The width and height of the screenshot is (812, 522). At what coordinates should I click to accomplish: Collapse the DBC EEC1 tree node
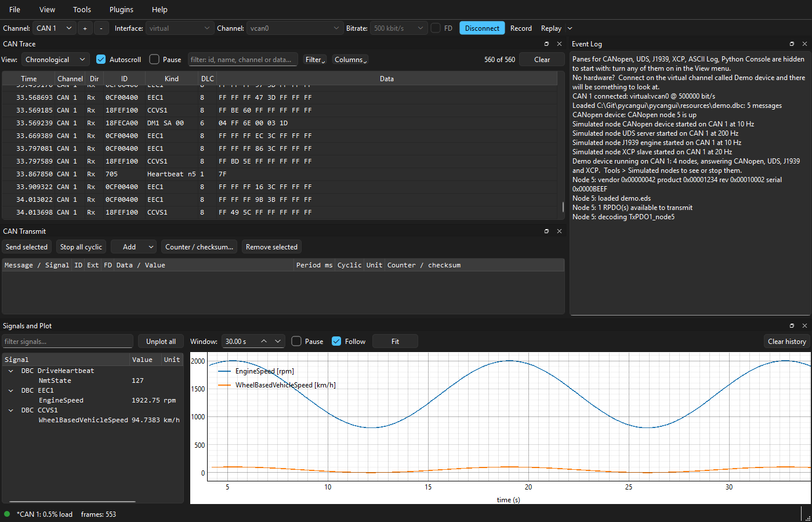click(x=11, y=390)
